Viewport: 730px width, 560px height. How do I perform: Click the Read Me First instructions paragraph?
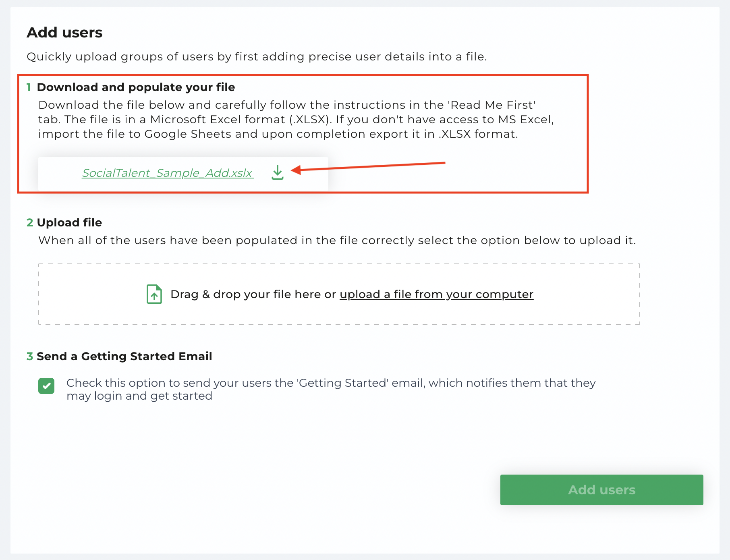click(x=296, y=119)
